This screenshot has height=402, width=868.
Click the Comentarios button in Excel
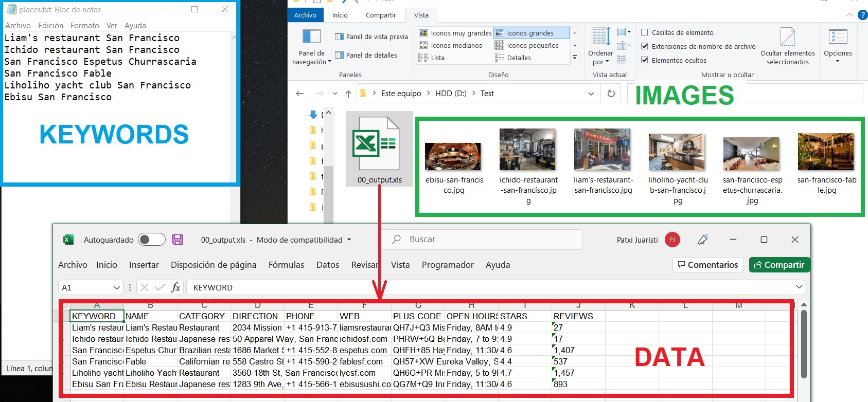pyautogui.click(x=708, y=265)
